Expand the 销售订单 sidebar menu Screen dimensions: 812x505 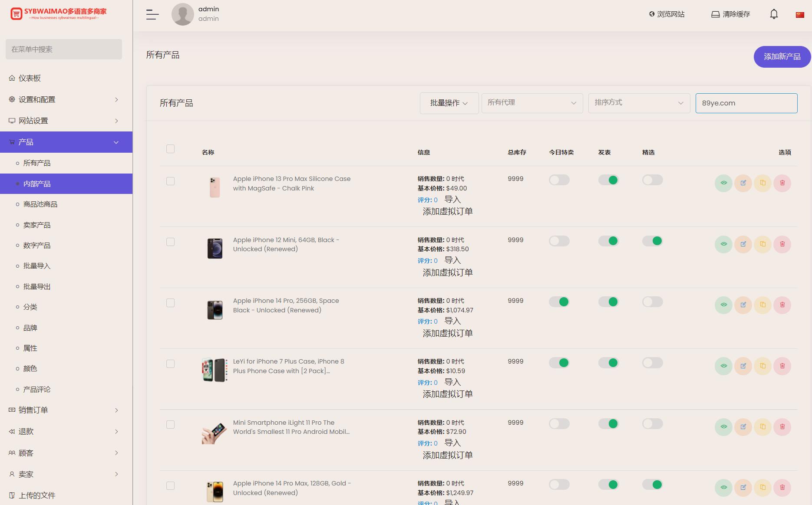pyautogui.click(x=66, y=410)
